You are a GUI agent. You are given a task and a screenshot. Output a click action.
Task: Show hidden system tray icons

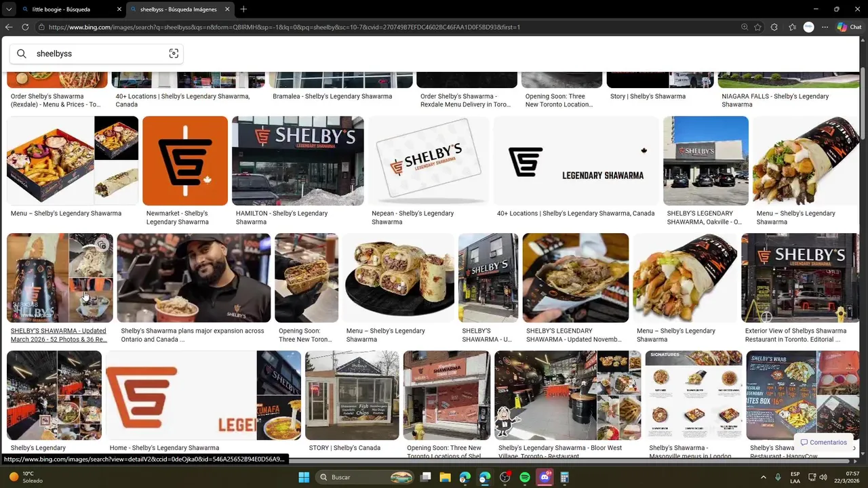pyautogui.click(x=763, y=477)
